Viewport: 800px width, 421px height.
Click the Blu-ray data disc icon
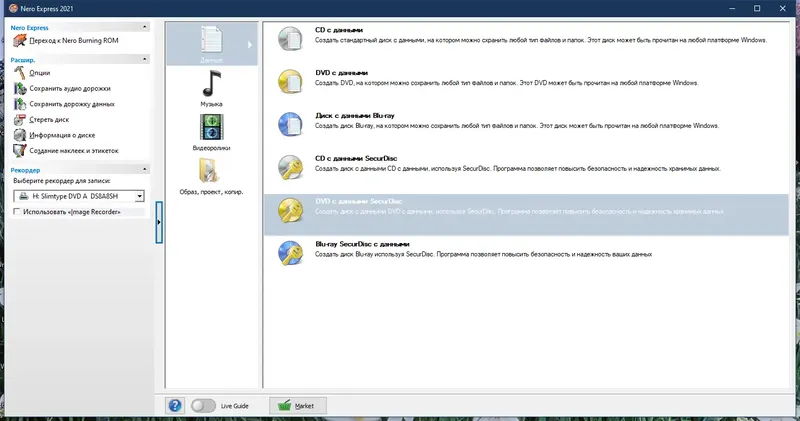290,125
